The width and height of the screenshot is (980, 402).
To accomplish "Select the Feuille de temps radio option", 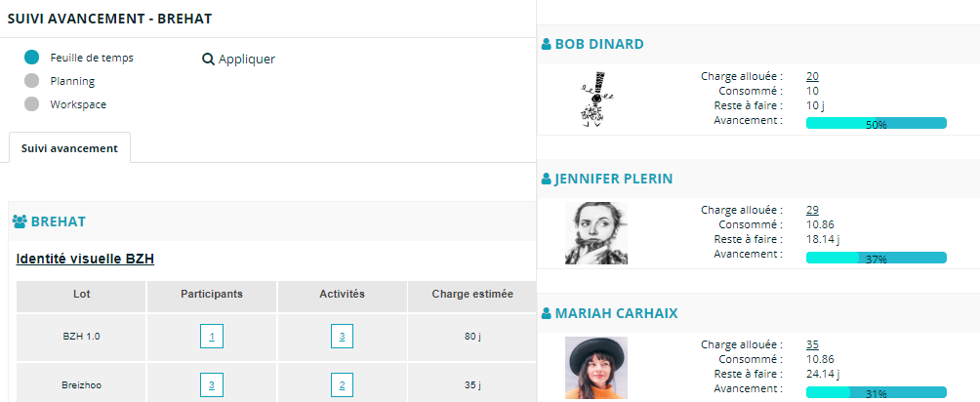I will click(x=32, y=58).
